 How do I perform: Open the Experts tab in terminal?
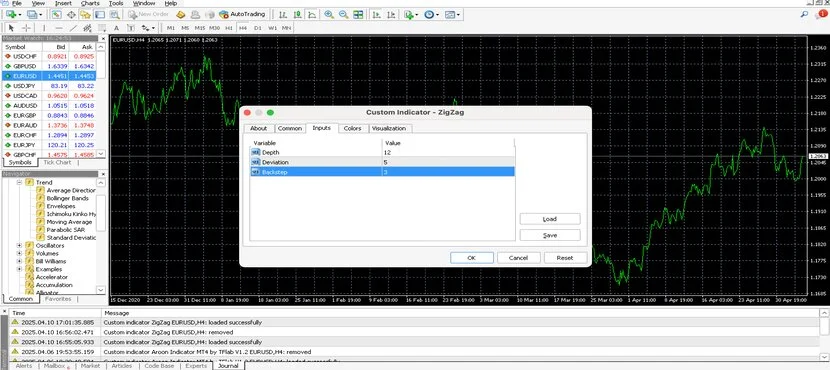[x=196, y=366]
